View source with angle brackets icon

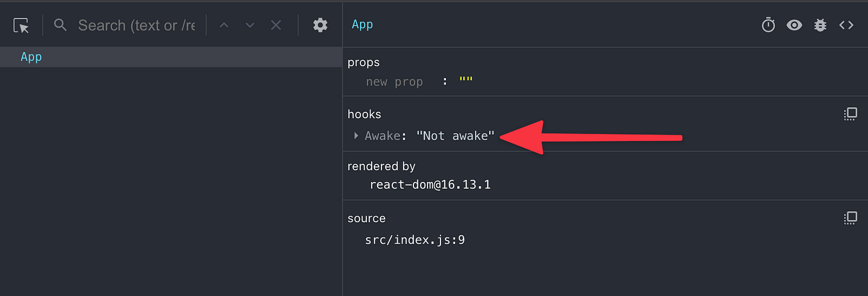(x=846, y=25)
